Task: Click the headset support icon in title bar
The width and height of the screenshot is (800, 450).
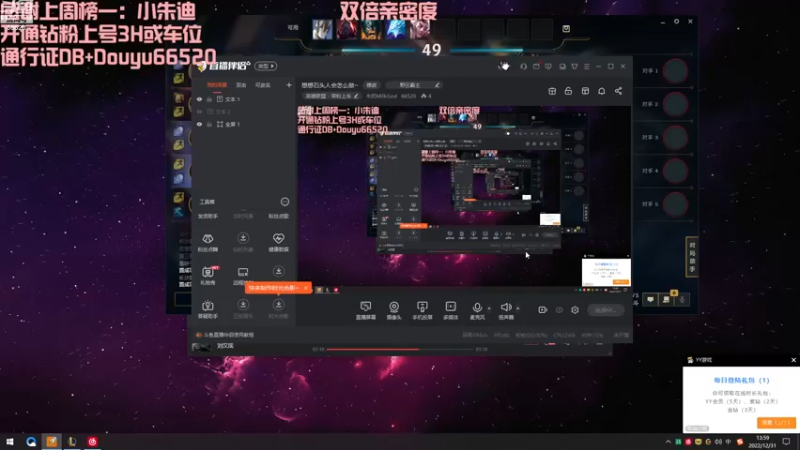Action: point(523,66)
